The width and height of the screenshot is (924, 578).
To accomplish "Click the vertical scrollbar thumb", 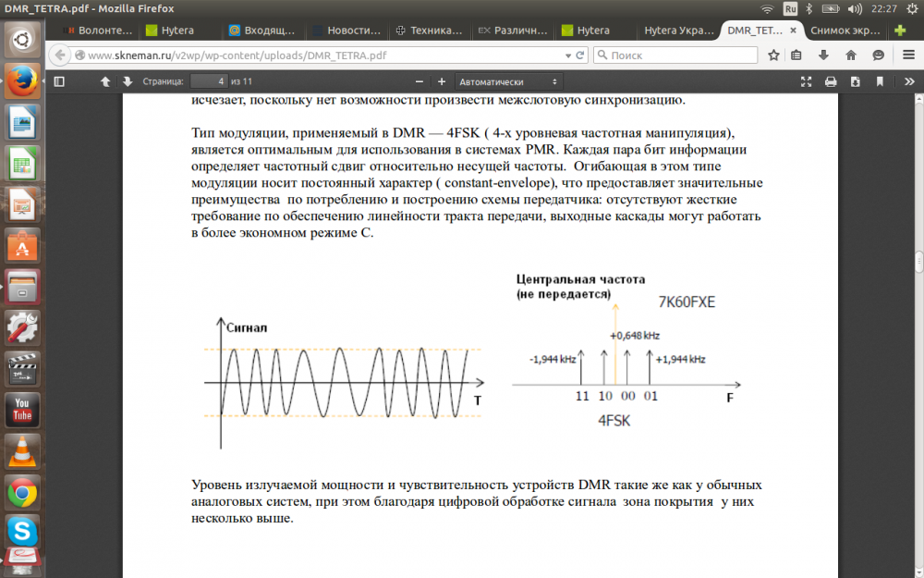I will (x=919, y=262).
